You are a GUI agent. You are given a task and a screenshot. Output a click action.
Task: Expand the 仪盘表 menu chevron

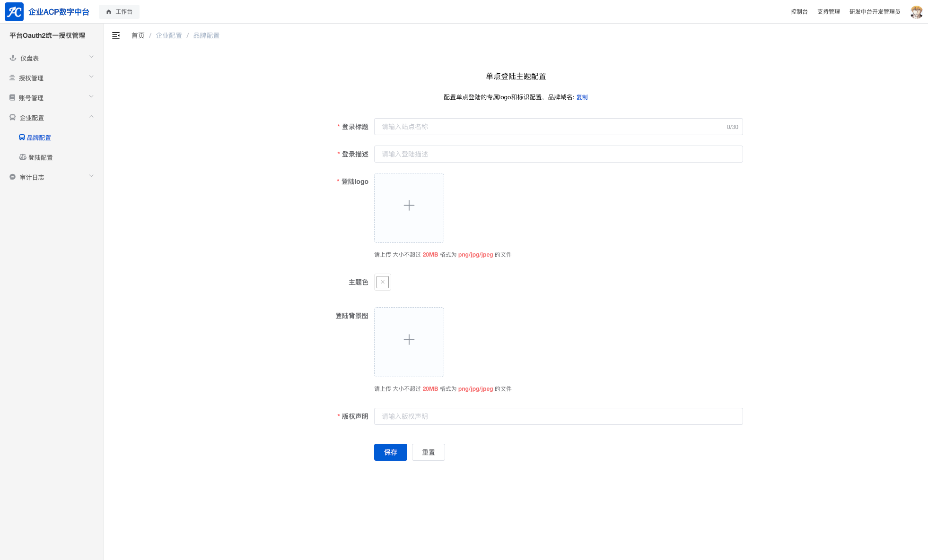(x=91, y=57)
